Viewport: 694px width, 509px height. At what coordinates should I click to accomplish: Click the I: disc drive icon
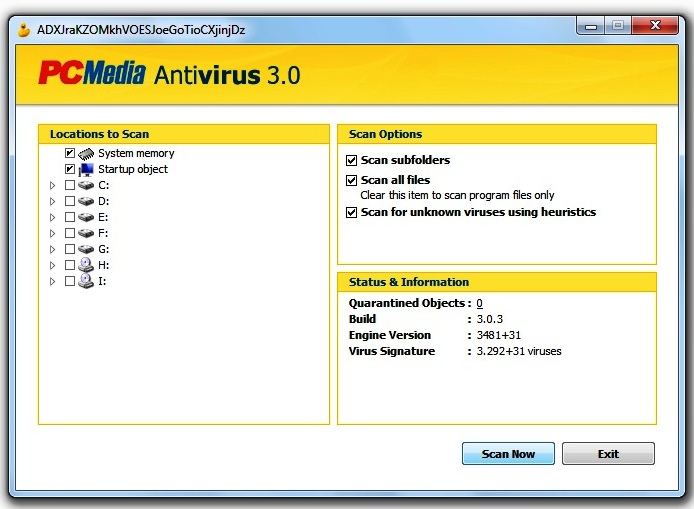86,281
